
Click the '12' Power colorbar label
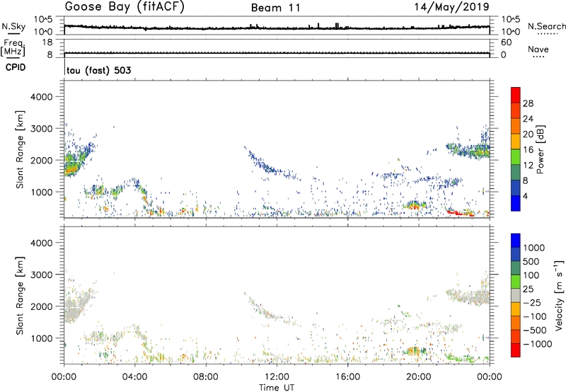pos(528,166)
